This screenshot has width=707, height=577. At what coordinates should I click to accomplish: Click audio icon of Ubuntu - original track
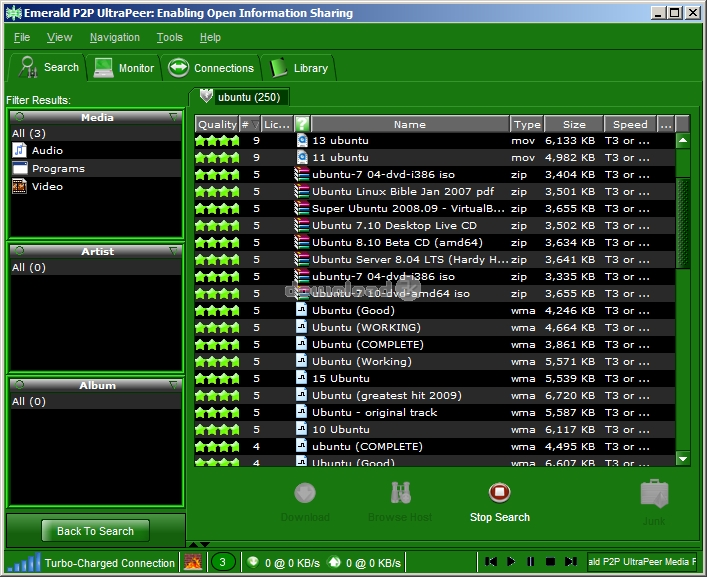[302, 412]
